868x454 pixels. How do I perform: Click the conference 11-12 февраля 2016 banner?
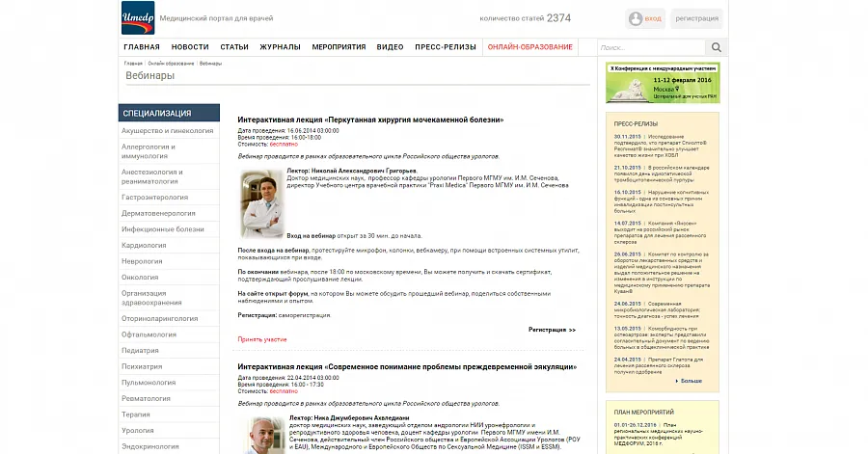pos(663,83)
